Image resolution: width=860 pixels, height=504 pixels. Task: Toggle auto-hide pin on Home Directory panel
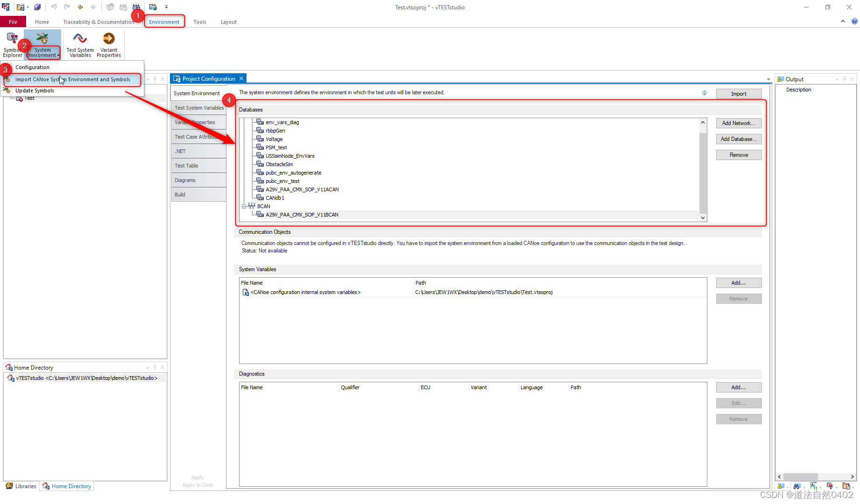(x=155, y=367)
